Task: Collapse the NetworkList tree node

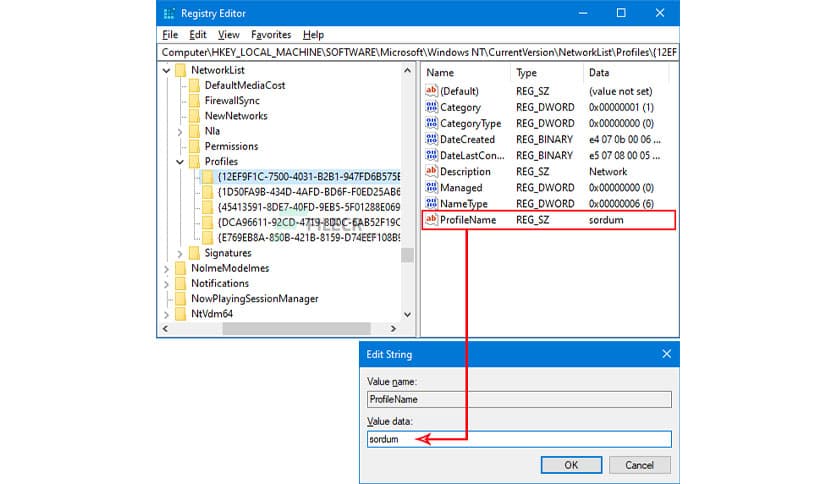Action: tap(166, 70)
